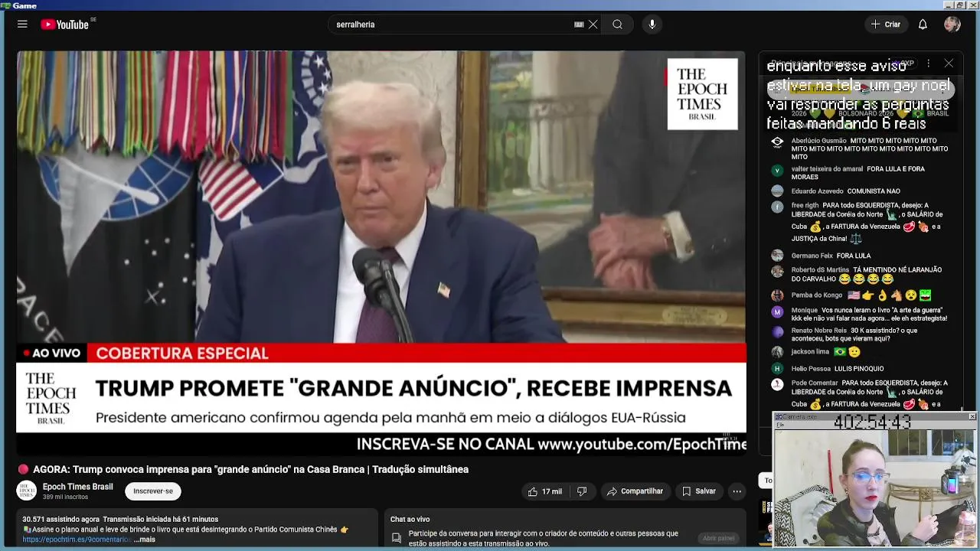Open the Epoch Times Brasil channel avatar

[x=27, y=491]
